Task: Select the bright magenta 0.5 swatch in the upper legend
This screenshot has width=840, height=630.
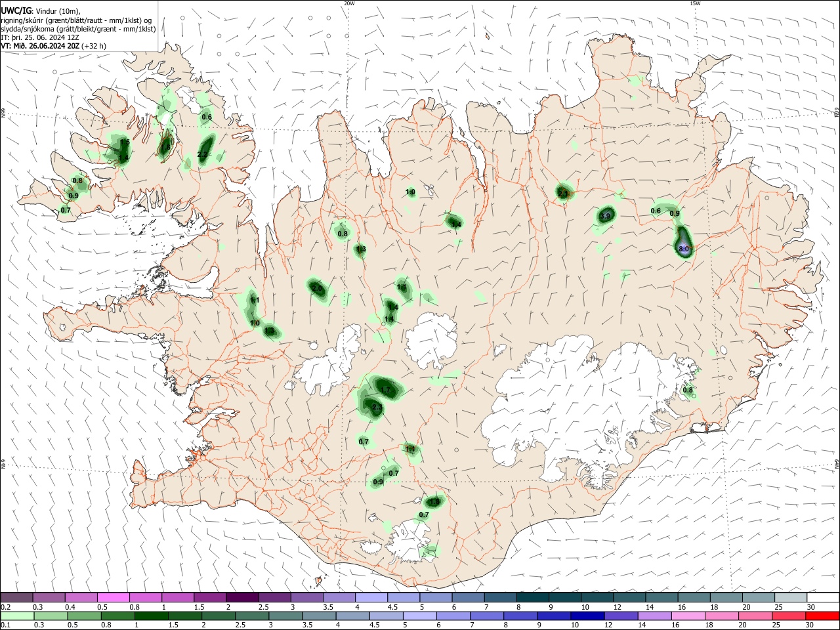Action: click(x=114, y=597)
